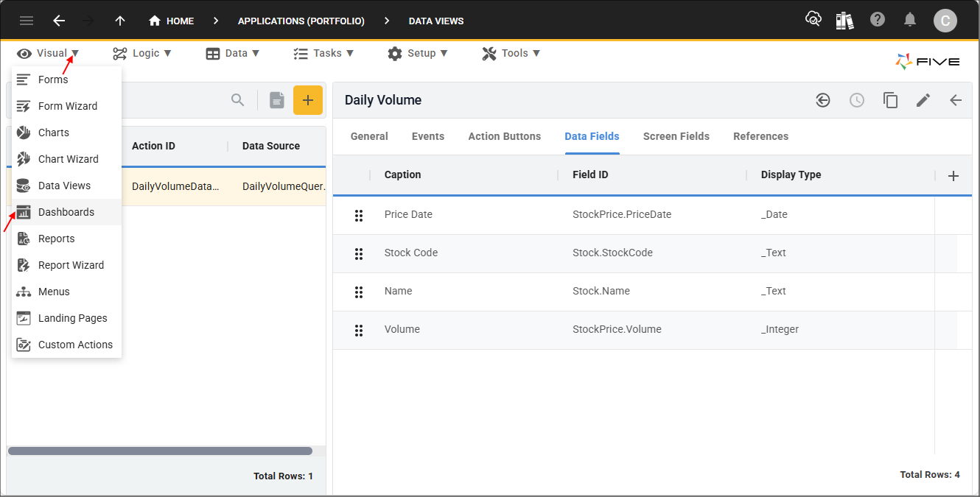Select Forms from Visual menu
The width and height of the screenshot is (980, 497).
66,80
